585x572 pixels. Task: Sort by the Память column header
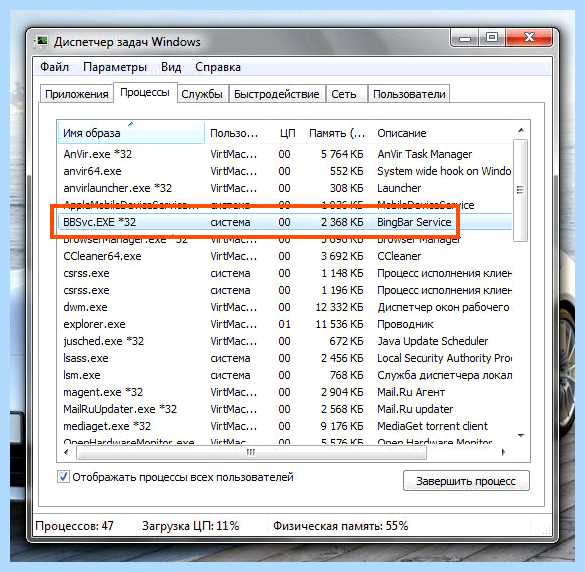(x=337, y=133)
